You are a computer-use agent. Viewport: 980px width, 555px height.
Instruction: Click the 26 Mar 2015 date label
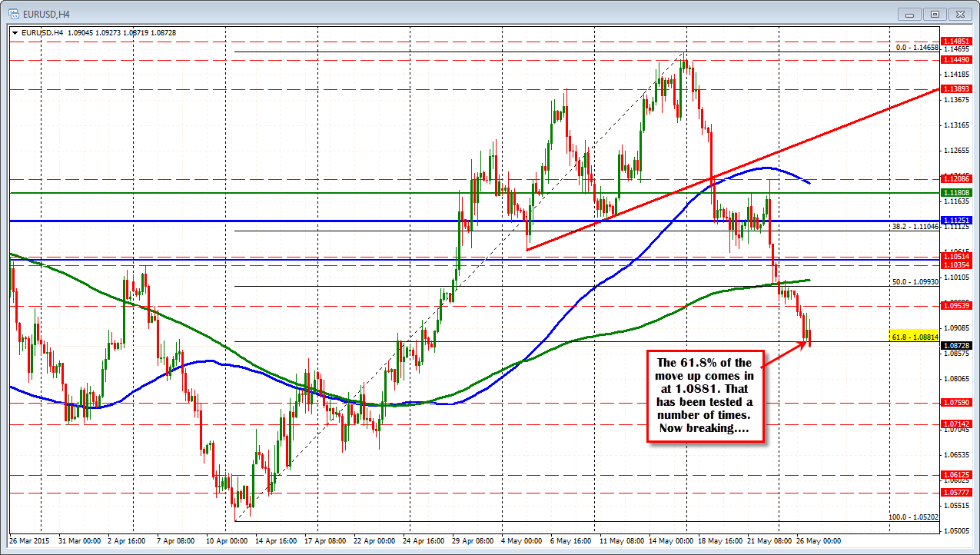coord(28,541)
